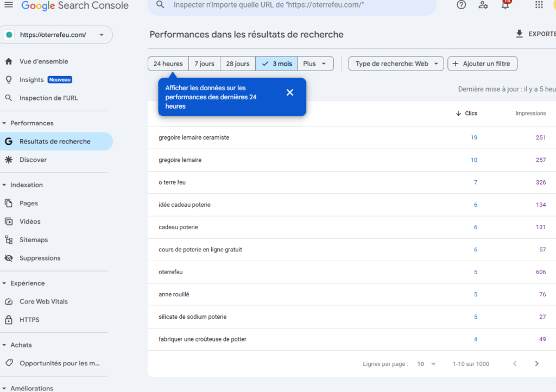This screenshot has width=556, height=392.
Task: Click the Vue d'ensemble home icon
Action: [x=9, y=61]
